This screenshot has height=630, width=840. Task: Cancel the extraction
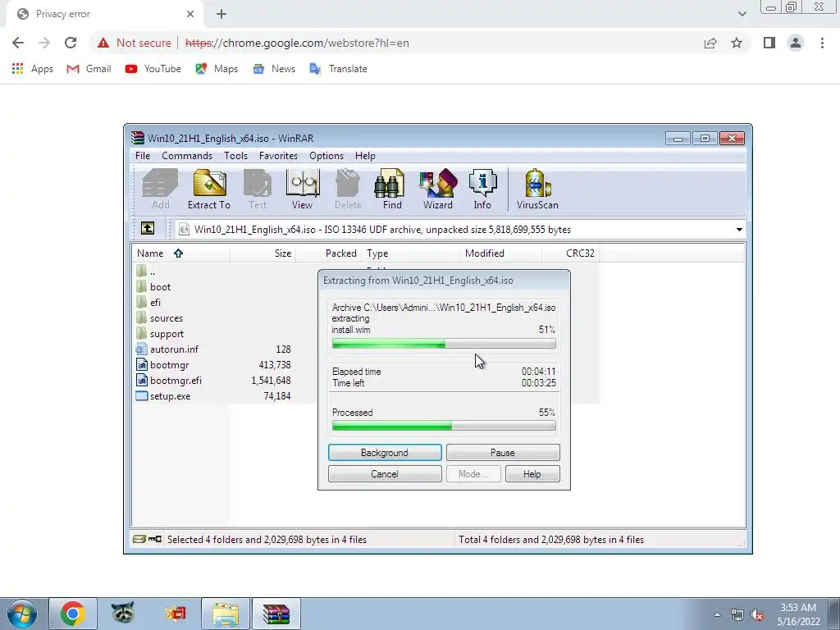pyautogui.click(x=385, y=474)
